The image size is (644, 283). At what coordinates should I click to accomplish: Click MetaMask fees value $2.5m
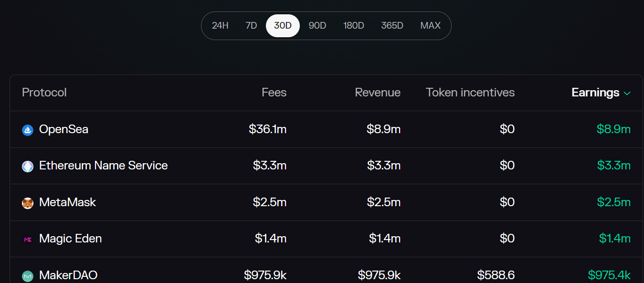click(270, 202)
